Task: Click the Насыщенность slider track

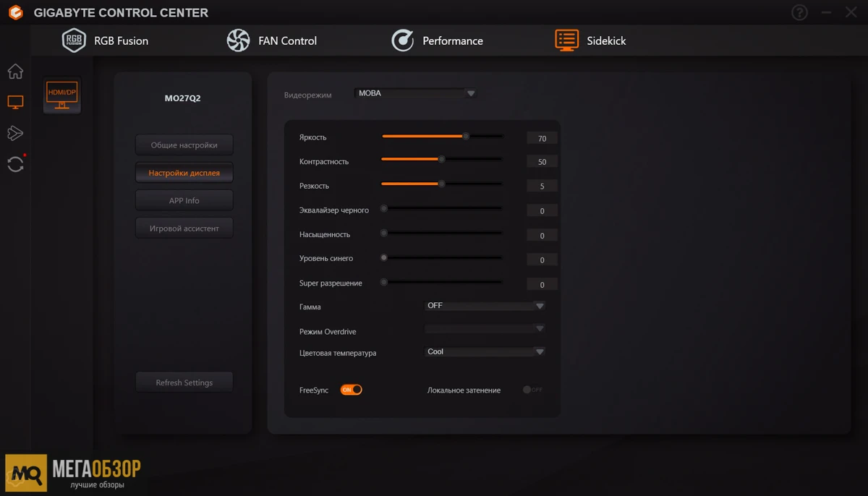Action: click(x=442, y=233)
